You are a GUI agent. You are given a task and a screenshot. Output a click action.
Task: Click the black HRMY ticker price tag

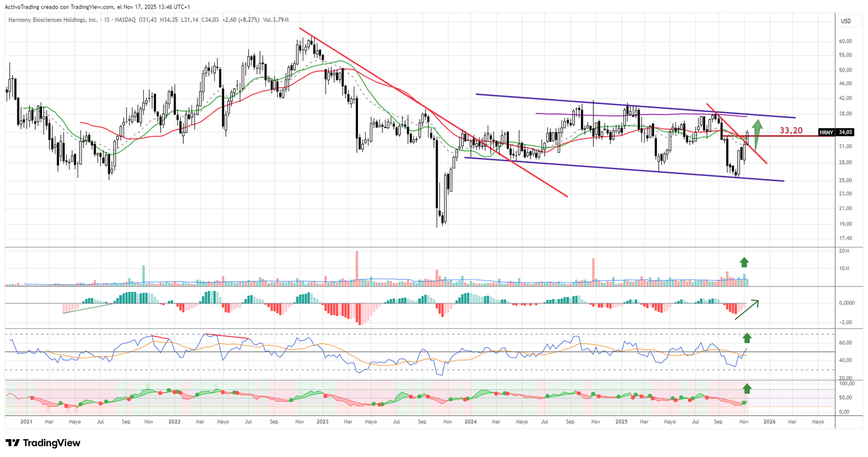(x=826, y=132)
